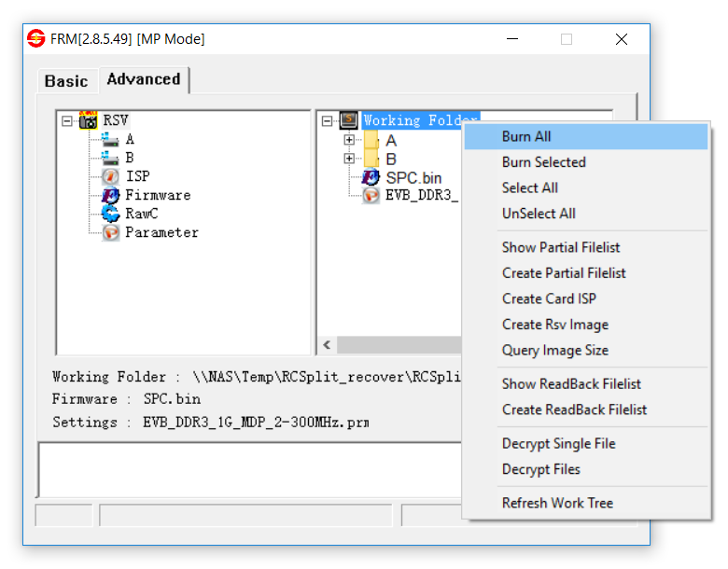Viewport: 728px width, 569px height.
Task: Click Select All in context menu
Action: pyautogui.click(x=586, y=187)
